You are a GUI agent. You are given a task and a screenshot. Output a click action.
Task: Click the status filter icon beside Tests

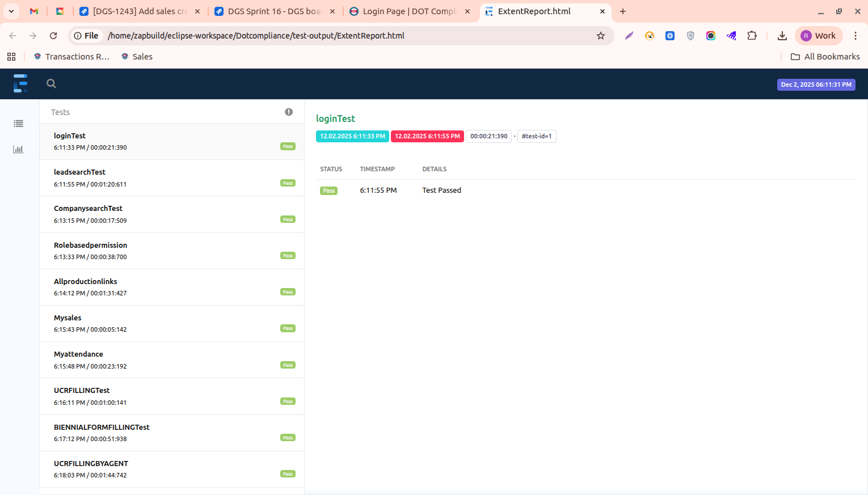click(289, 112)
